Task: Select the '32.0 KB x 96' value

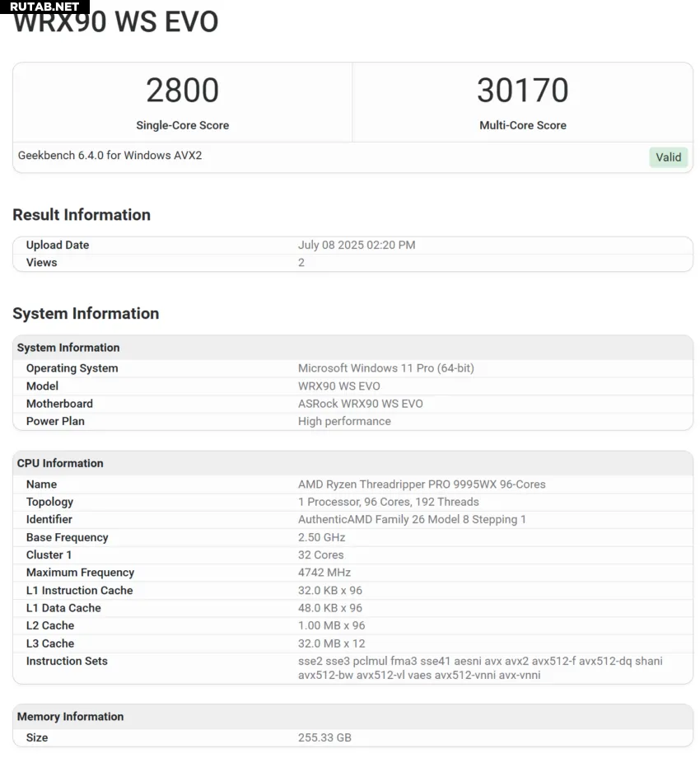Action: pyautogui.click(x=330, y=591)
